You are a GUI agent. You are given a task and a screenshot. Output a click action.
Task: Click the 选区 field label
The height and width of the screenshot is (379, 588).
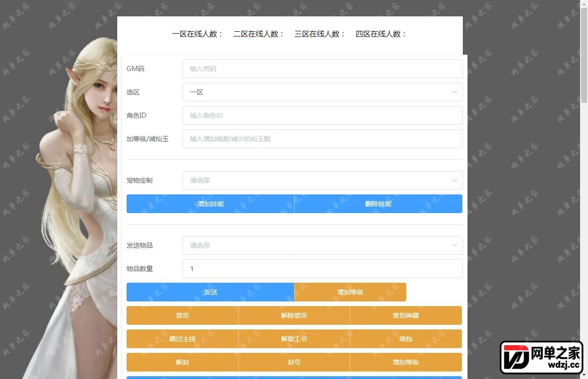[133, 92]
